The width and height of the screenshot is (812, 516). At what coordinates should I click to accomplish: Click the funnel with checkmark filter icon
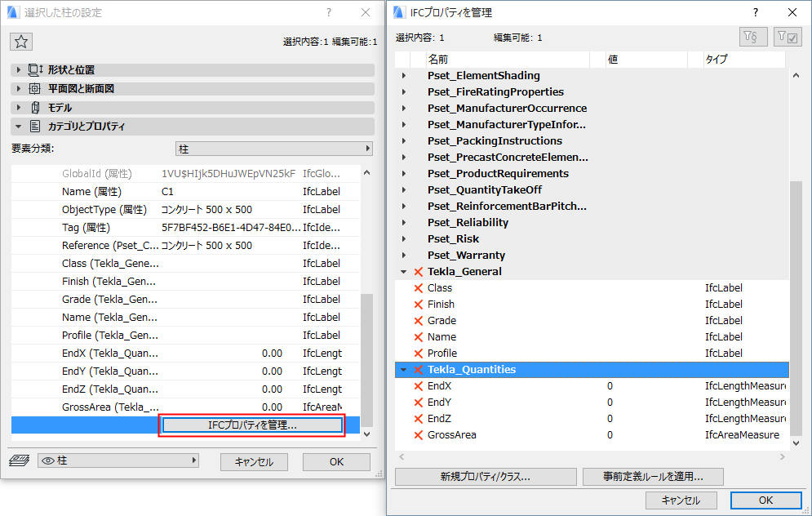[787, 36]
